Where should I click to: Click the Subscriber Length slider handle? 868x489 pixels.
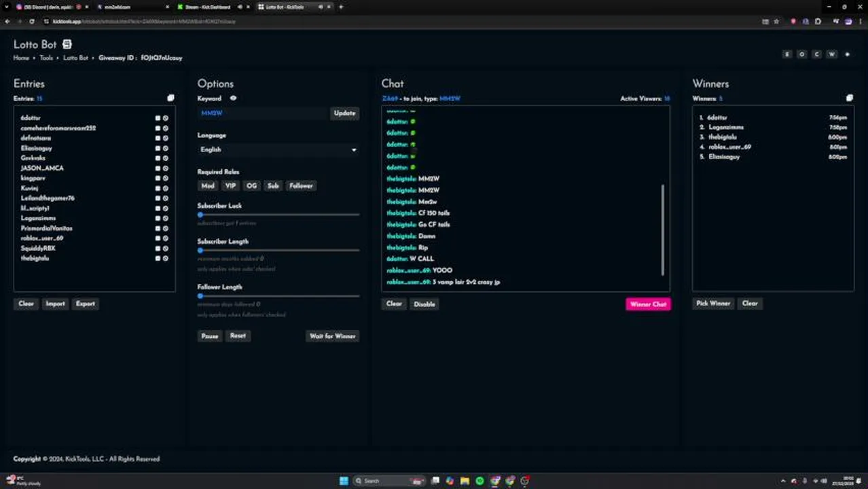pyautogui.click(x=200, y=250)
